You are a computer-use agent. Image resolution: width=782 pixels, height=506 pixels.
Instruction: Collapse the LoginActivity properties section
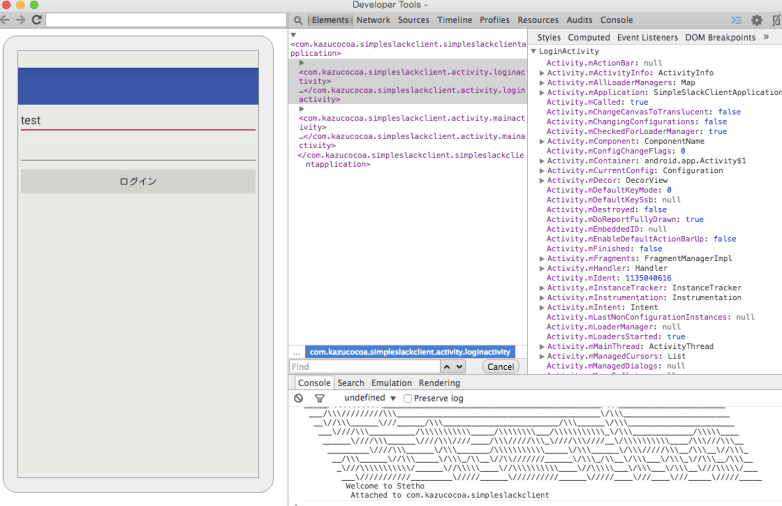[x=534, y=51]
